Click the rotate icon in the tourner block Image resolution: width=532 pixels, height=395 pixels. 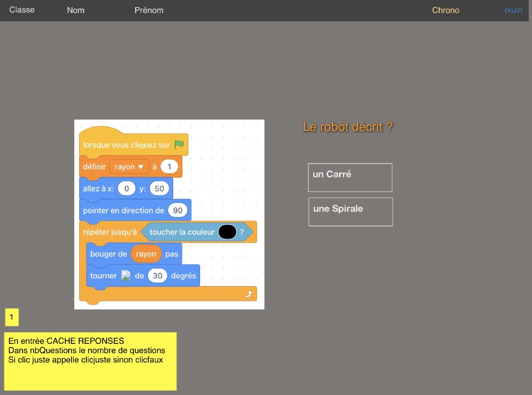[126, 276]
